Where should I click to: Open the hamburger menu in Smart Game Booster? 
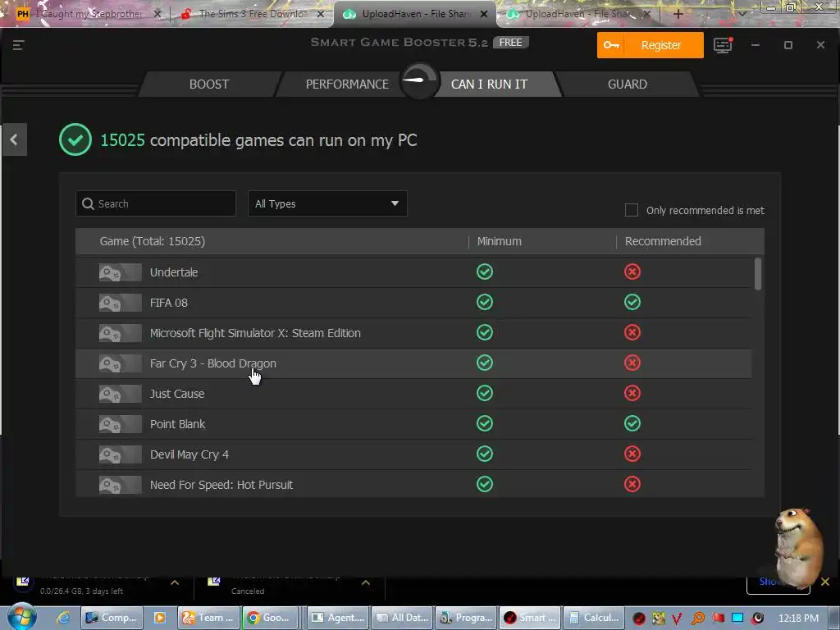tap(19, 45)
